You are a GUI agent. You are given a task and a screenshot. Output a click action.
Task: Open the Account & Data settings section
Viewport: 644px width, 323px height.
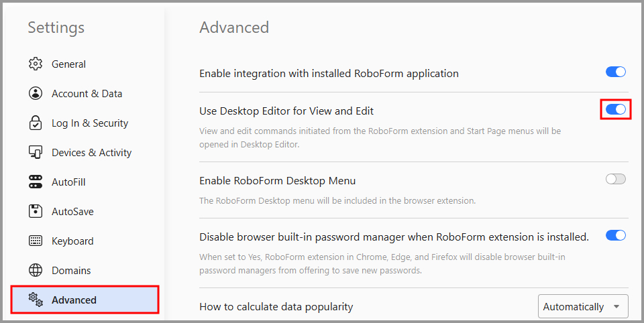click(87, 94)
